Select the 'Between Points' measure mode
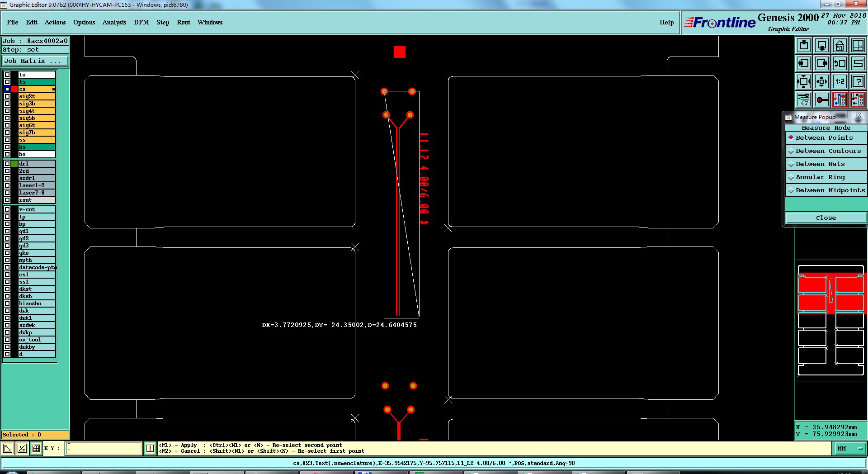Screen dimensions: 868x474 coord(826,138)
